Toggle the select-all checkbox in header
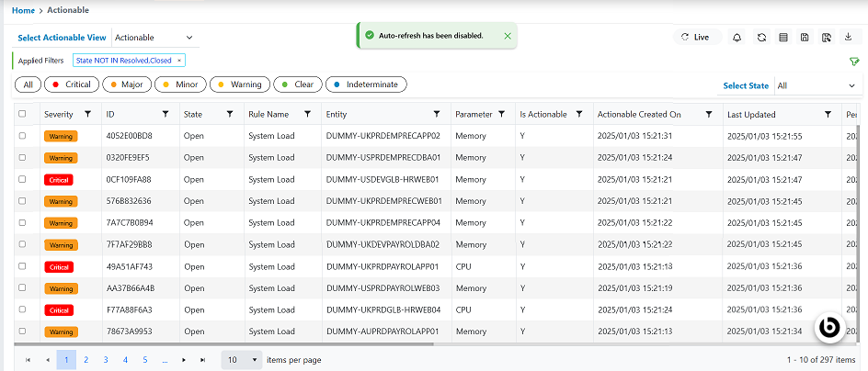The height and width of the screenshot is (371, 868). coord(23,114)
